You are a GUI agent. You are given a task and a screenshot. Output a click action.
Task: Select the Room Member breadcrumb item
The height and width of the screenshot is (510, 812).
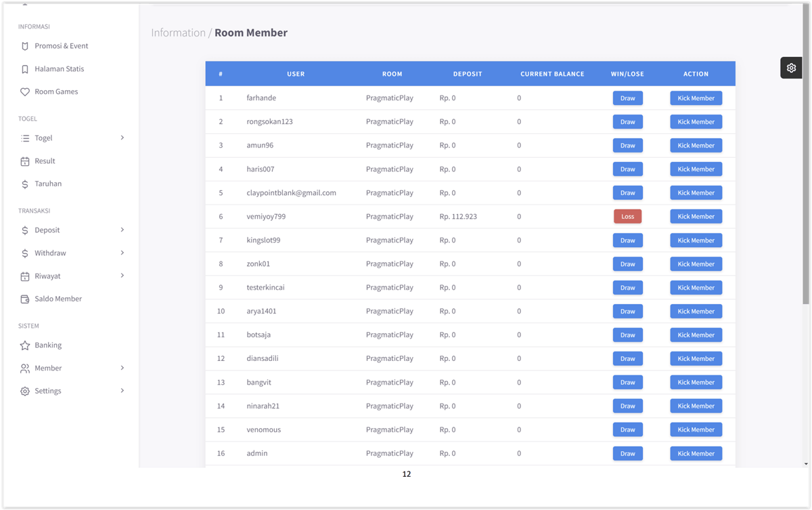251,32
